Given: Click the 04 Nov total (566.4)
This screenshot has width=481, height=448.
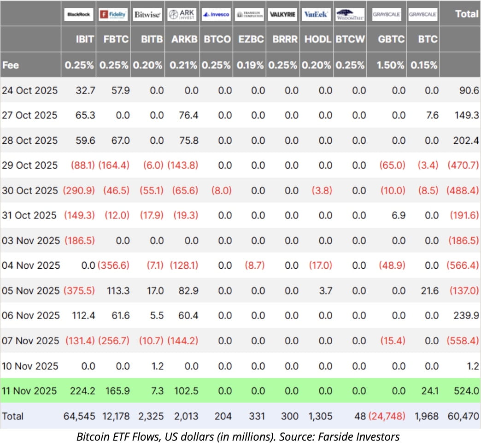Looking at the screenshot, I should (x=463, y=265).
